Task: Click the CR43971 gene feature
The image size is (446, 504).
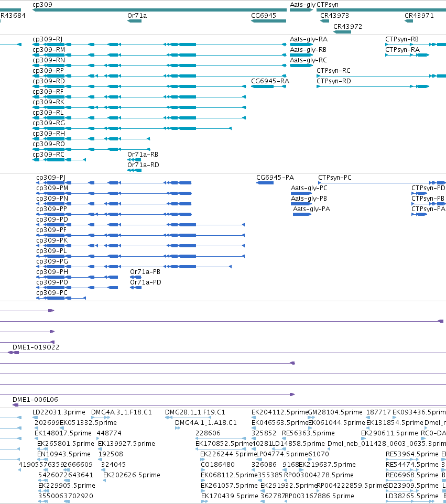Action: pos(409,21)
